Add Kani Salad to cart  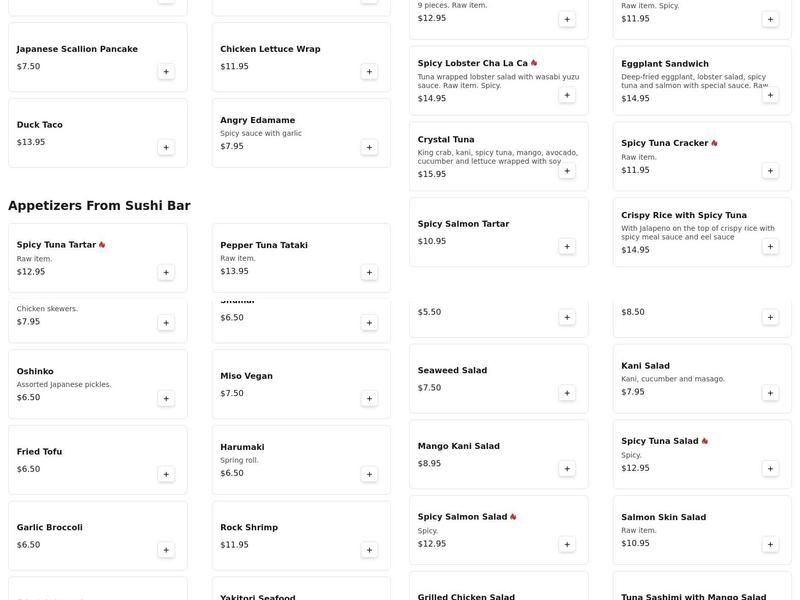(771, 393)
